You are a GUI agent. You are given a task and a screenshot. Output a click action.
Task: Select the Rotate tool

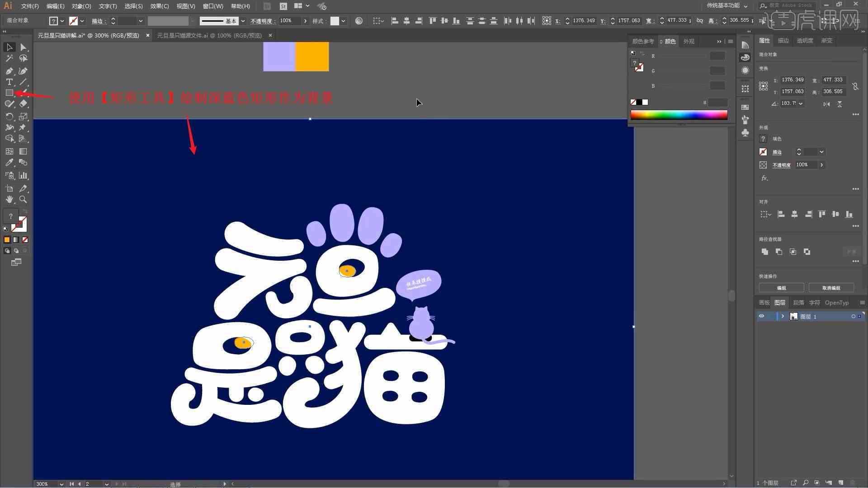(8, 116)
